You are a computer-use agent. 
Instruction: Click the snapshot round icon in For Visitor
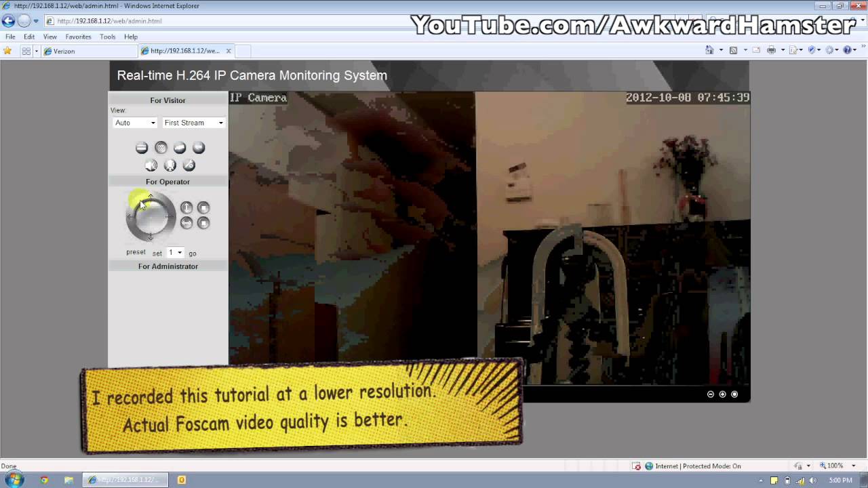coord(161,148)
